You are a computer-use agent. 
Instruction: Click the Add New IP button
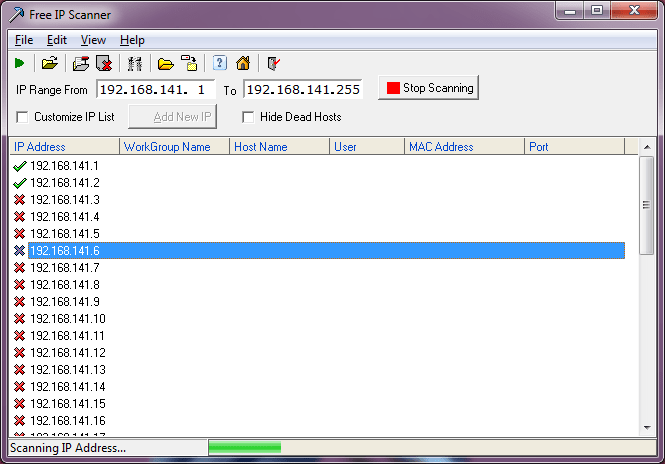pyautogui.click(x=173, y=117)
